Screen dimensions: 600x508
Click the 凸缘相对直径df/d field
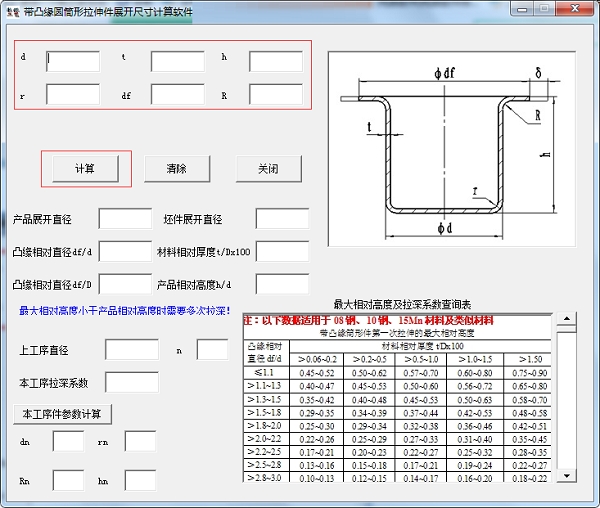pyautogui.click(x=125, y=251)
